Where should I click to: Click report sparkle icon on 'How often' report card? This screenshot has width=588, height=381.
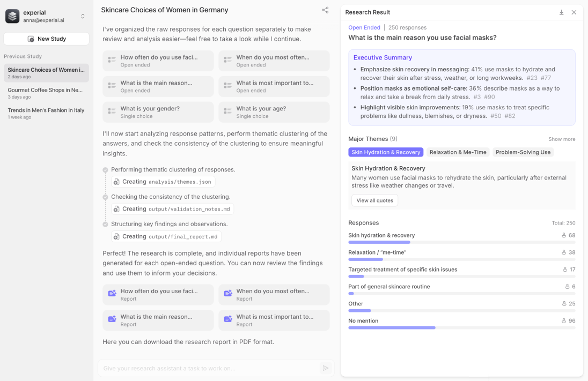(x=112, y=293)
